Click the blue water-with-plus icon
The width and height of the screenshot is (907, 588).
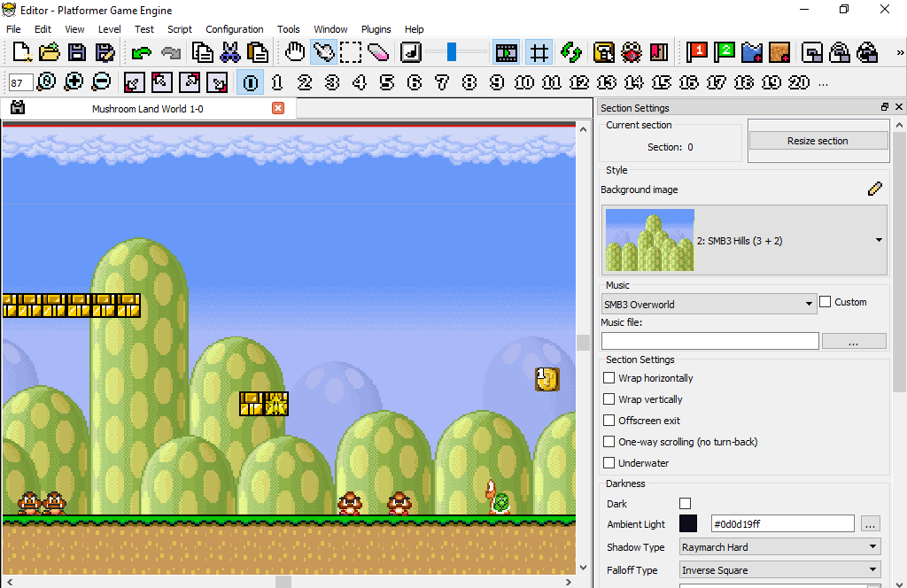click(x=752, y=52)
